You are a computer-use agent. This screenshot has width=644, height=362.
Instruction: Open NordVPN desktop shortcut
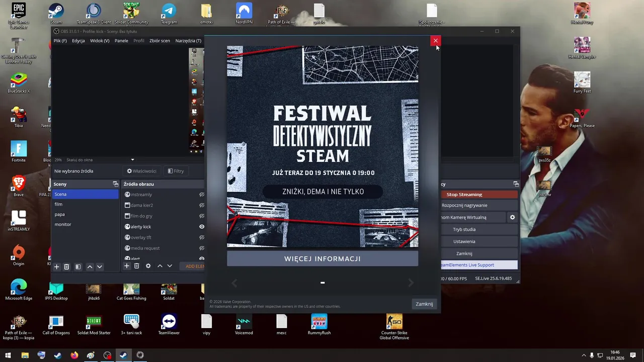click(244, 14)
